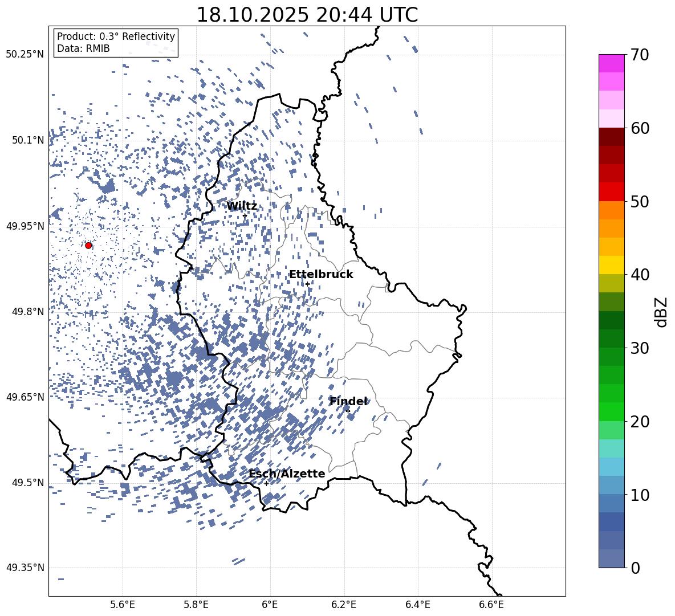Click the colorbar tick label 10
The width and height of the screenshot is (675, 616).
[640, 495]
